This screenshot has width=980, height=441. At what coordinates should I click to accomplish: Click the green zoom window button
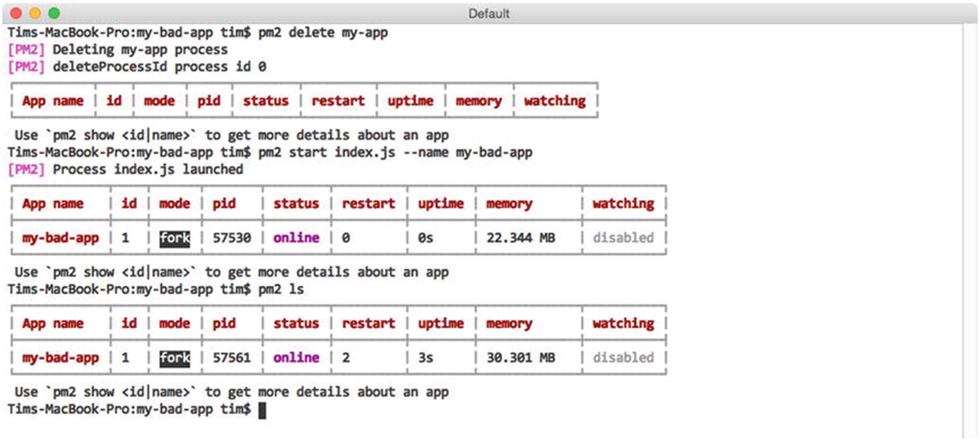pyautogui.click(x=54, y=13)
